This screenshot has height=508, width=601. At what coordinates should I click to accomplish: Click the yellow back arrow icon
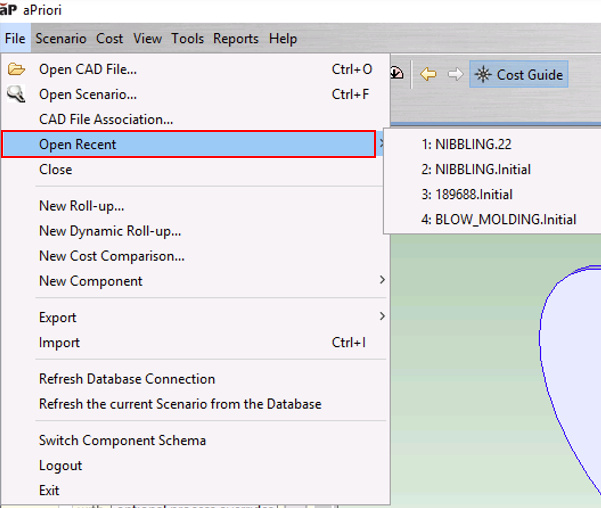pos(428,74)
